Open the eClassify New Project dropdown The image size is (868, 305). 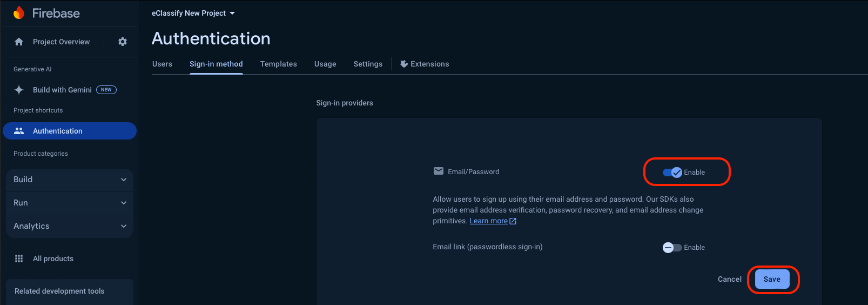click(193, 13)
